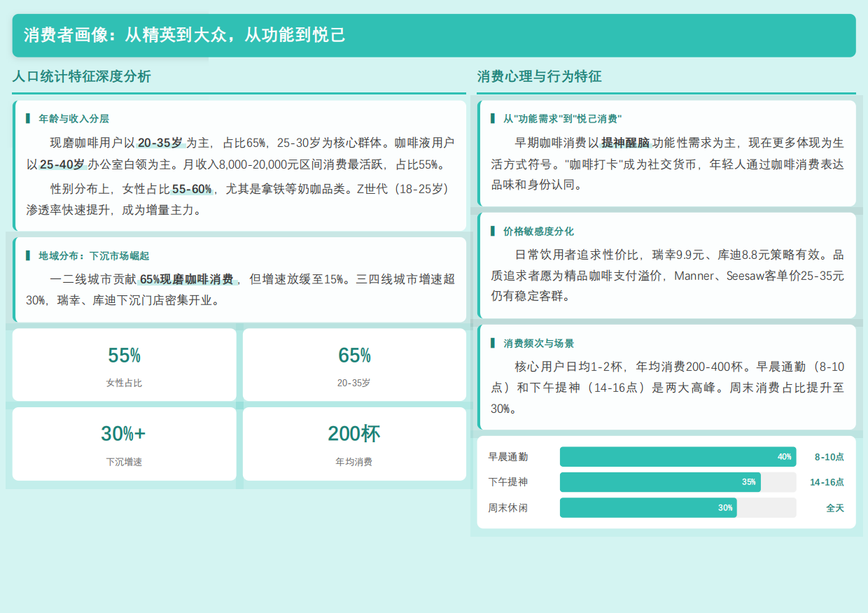Click the 早晨通勤 row label
The width and height of the screenshot is (868, 613).
507,456
